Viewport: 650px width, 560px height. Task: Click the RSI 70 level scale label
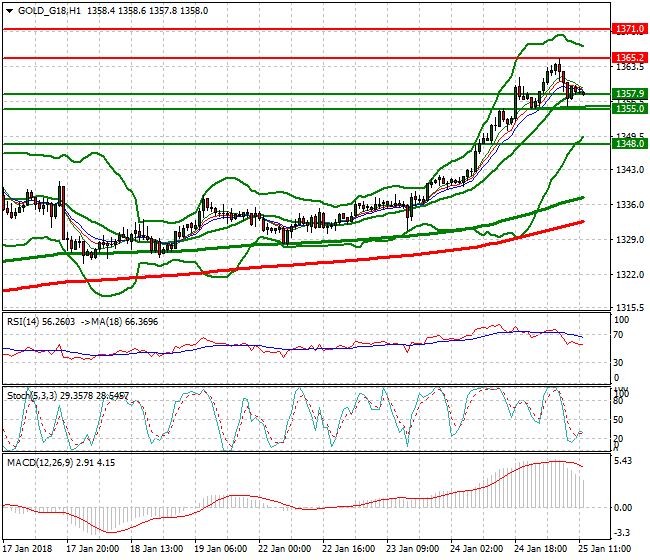618,335
